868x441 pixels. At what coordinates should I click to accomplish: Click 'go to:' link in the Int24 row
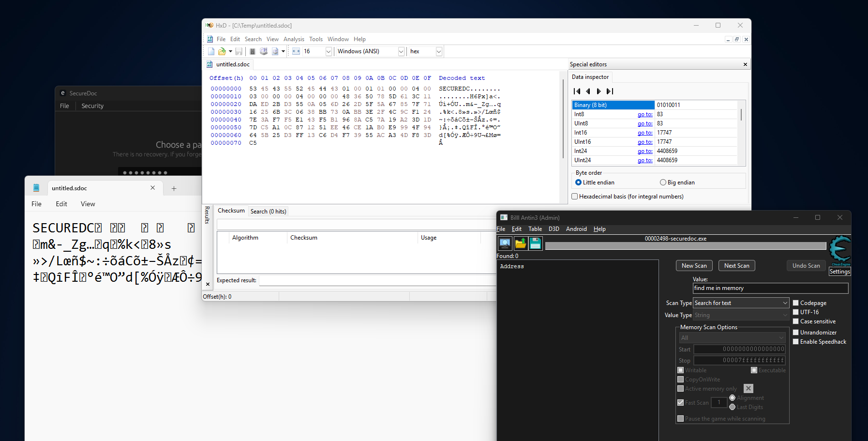pyautogui.click(x=645, y=151)
